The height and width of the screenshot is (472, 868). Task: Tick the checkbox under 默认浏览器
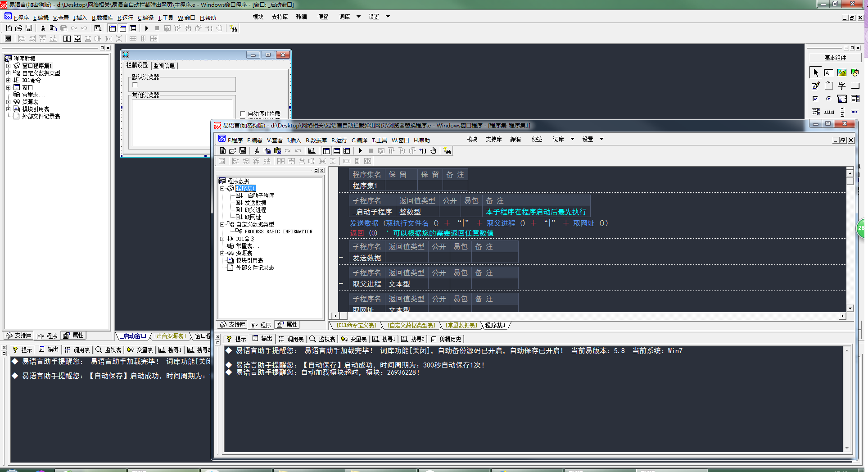pyautogui.click(x=135, y=85)
